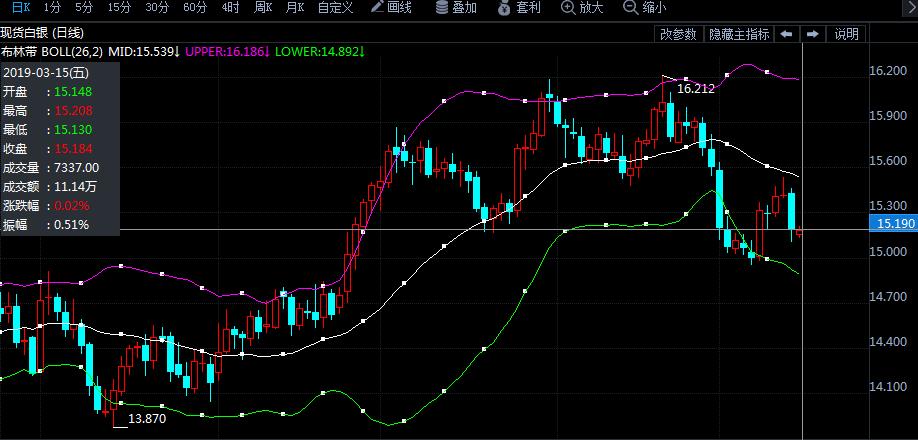Open the 套利 arbitrage tool
The width and height of the screenshot is (918, 440).
pos(520,8)
